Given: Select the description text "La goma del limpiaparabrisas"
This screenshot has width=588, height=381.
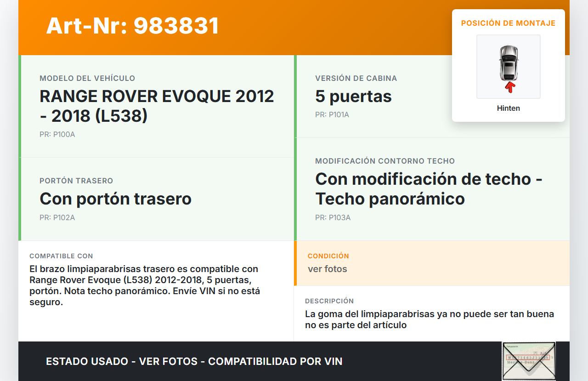Looking at the screenshot, I should (430, 319).
